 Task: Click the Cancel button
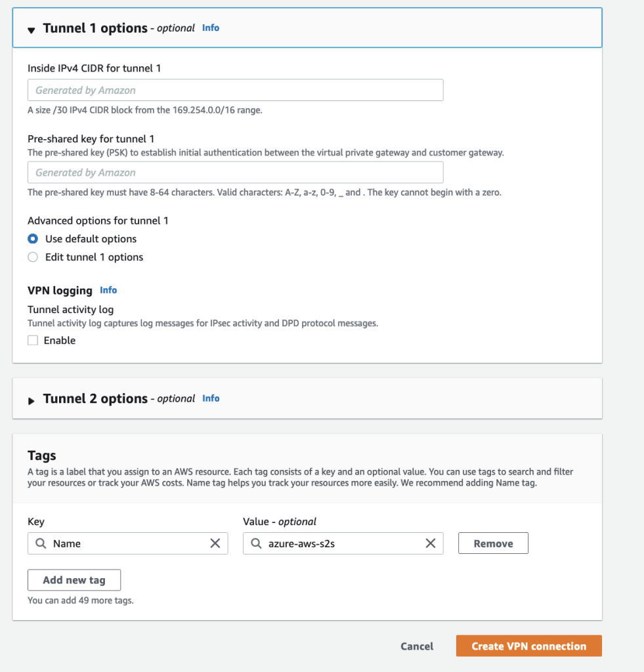(x=416, y=645)
